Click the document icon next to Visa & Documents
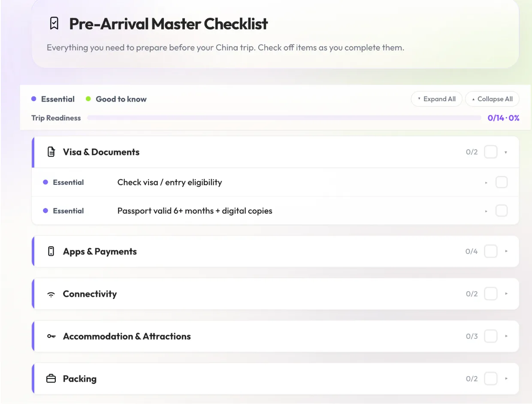This screenshot has height=404, width=532. click(x=51, y=152)
